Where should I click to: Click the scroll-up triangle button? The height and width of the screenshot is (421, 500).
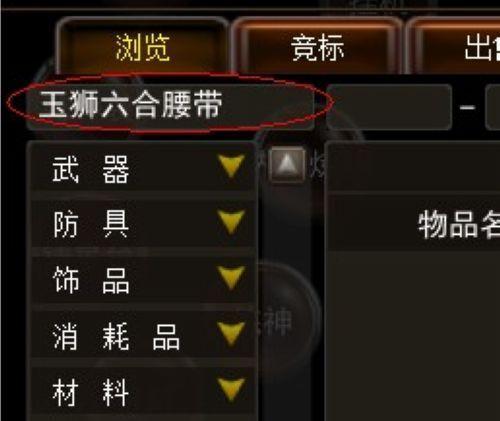coord(287,164)
